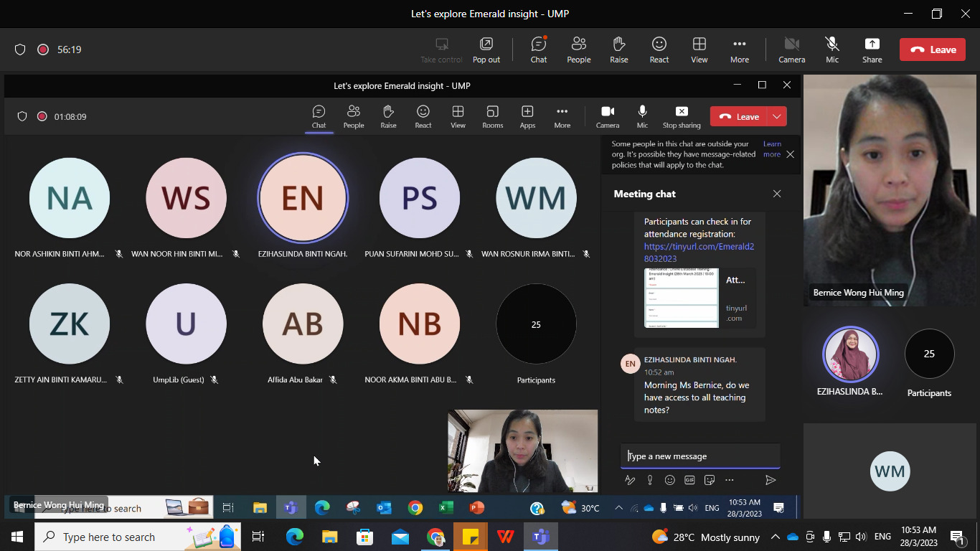Click the NA avatar of Nor Ashikin

tap(70, 198)
